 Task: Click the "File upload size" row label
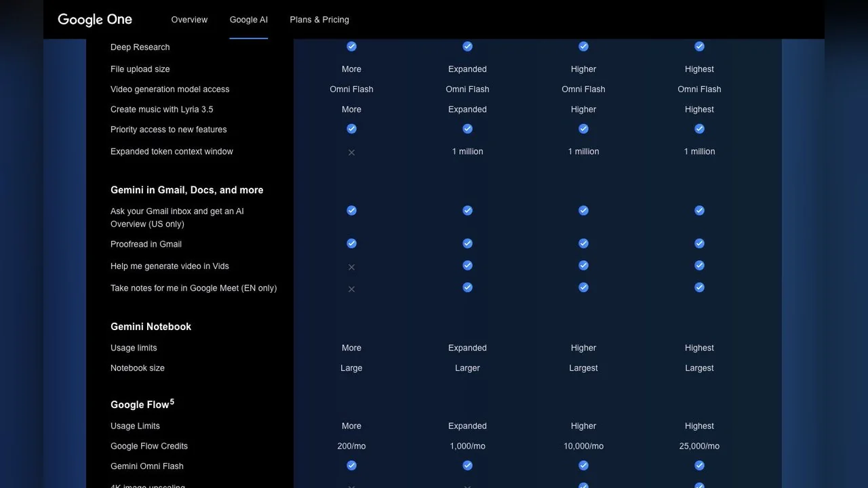pos(140,69)
